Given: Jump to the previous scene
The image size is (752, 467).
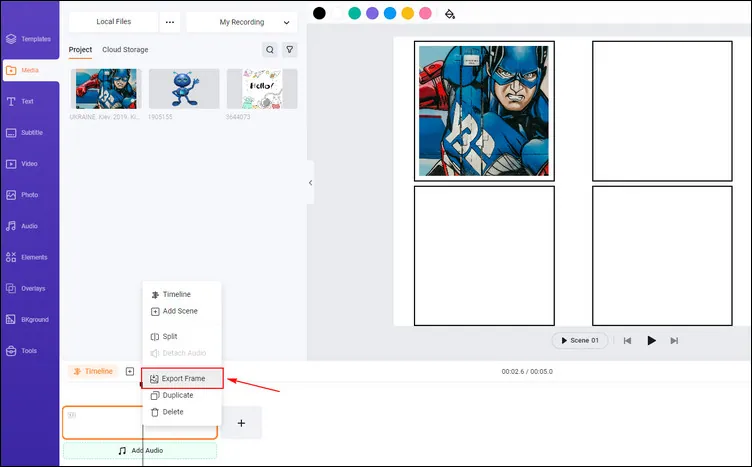Looking at the screenshot, I should [627, 341].
